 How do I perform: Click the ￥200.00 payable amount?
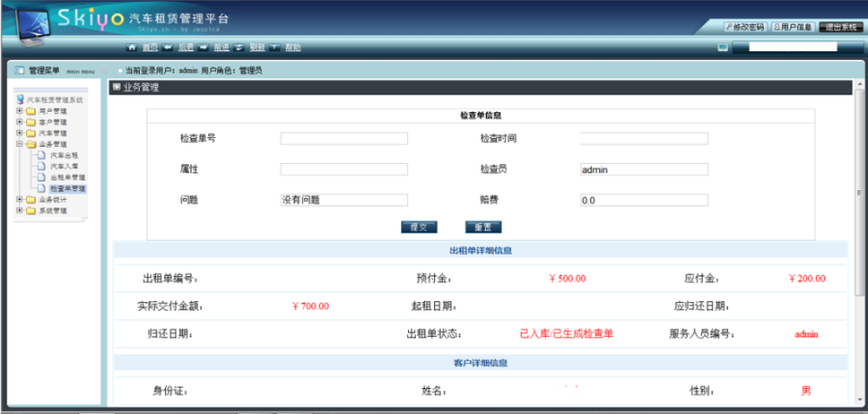tap(806, 278)
